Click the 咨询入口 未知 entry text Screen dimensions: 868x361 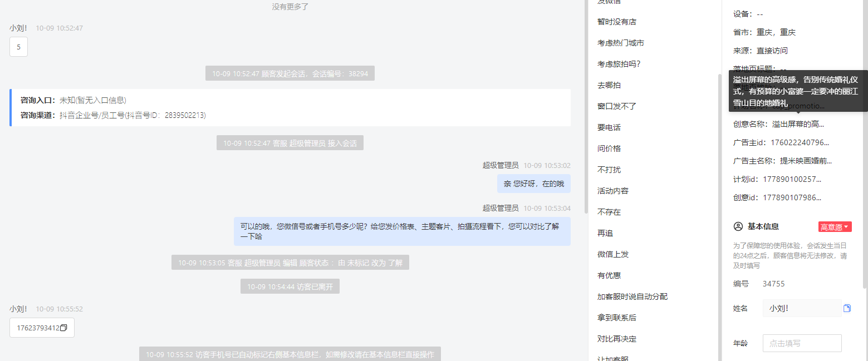pyautogui.click(x=93, y=100)
